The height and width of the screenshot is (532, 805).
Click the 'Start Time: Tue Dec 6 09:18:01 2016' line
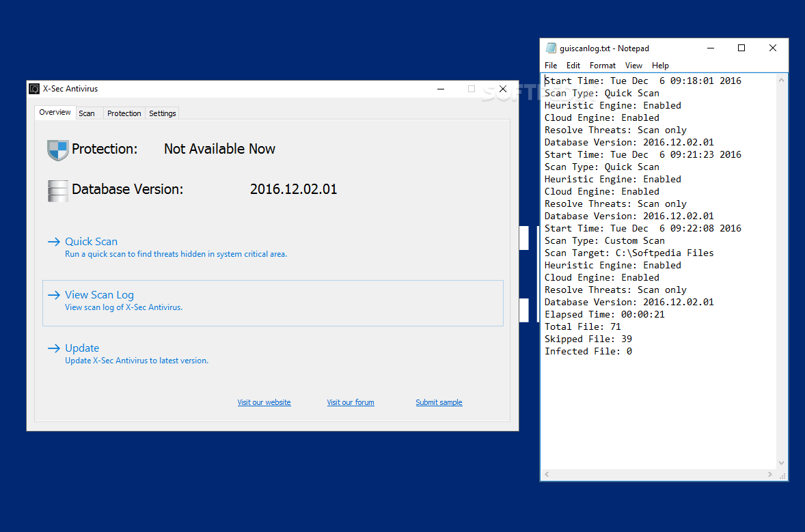(x=643, y=81)
